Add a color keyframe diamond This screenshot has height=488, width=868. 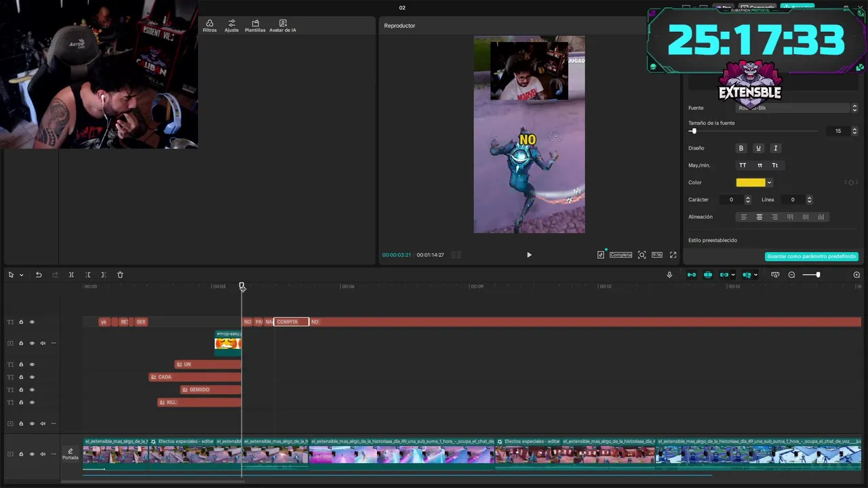852,182
